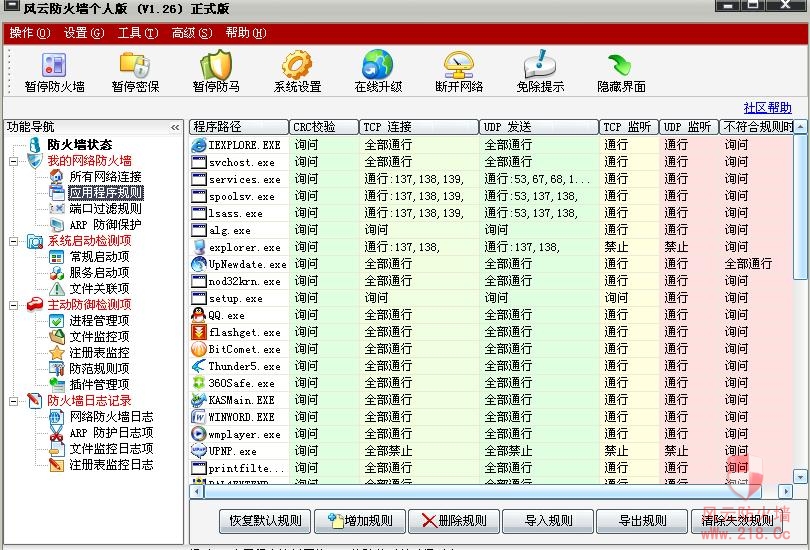Click the TCP 连接 column header
810x550 pixels.
[x=419, y=127]
